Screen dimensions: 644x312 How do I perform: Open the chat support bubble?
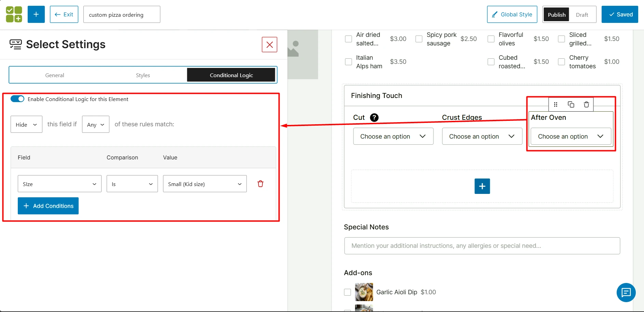626,293
